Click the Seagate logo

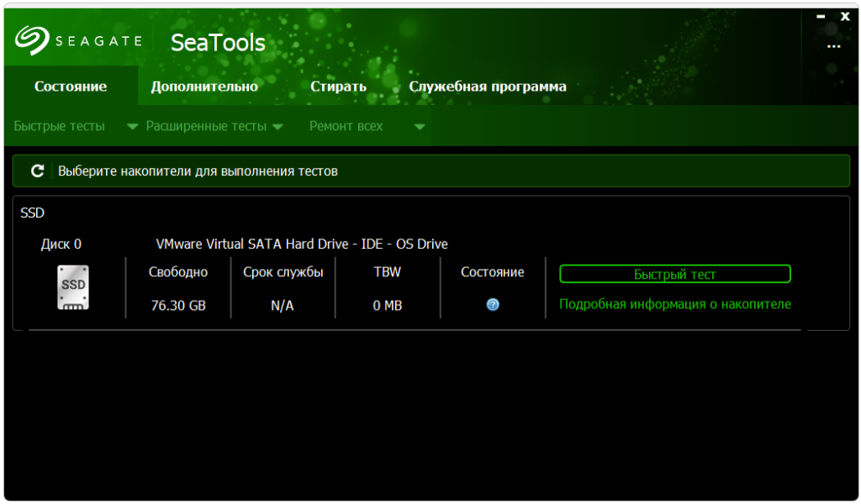(78, 40)
